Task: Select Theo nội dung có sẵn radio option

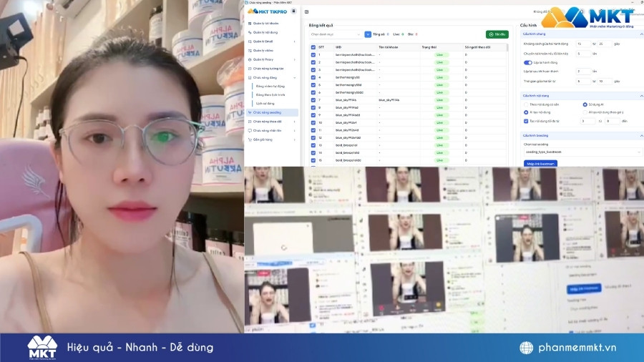Action: (526, 104)
